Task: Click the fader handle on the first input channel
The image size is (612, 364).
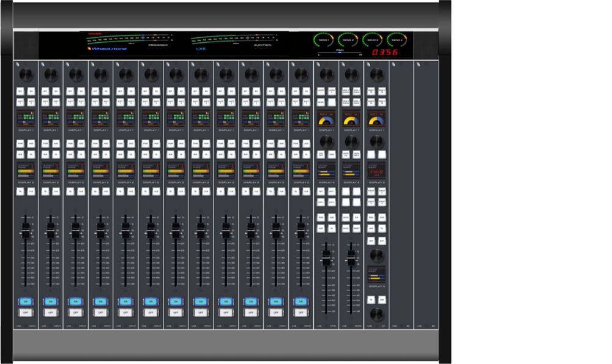Action: [26, 231]
